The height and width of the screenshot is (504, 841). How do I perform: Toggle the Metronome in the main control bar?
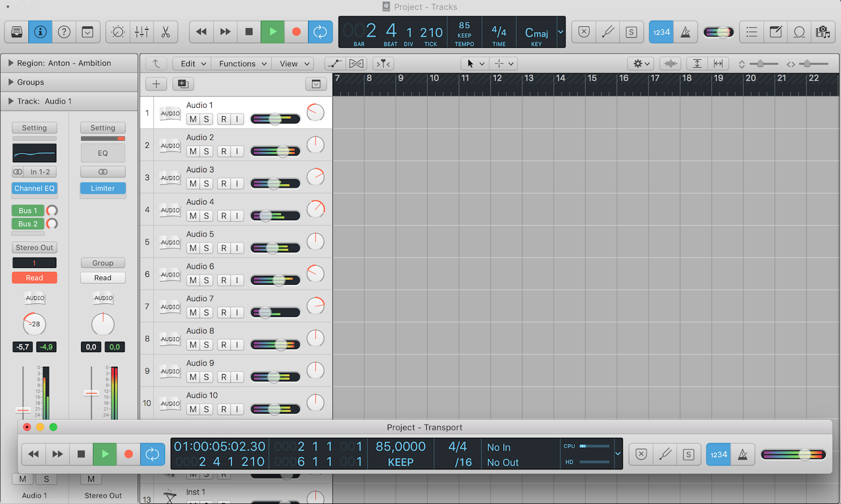pyautogui.click(x=685, y=32)
